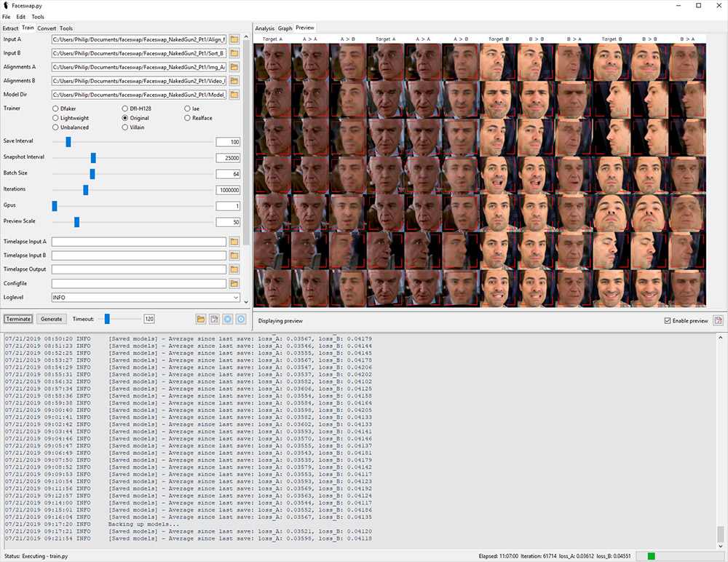Click the 'Displaying preview' status text
Viewport: 728px width, 562px height.
tap(280, 321)
